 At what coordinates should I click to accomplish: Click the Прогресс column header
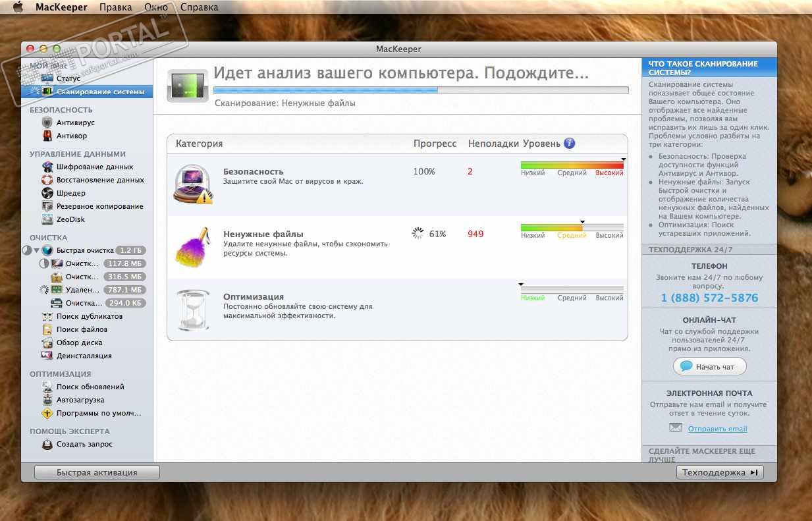coord(435,144)
